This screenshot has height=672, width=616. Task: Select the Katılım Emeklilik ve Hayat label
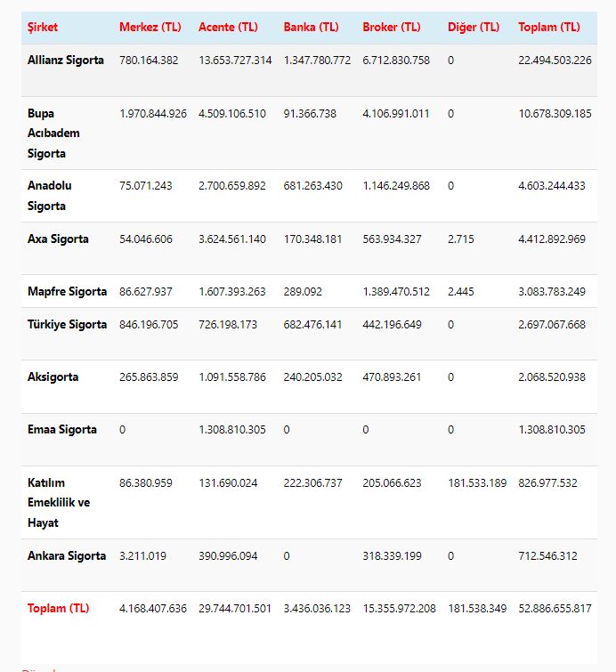(59, 503)
